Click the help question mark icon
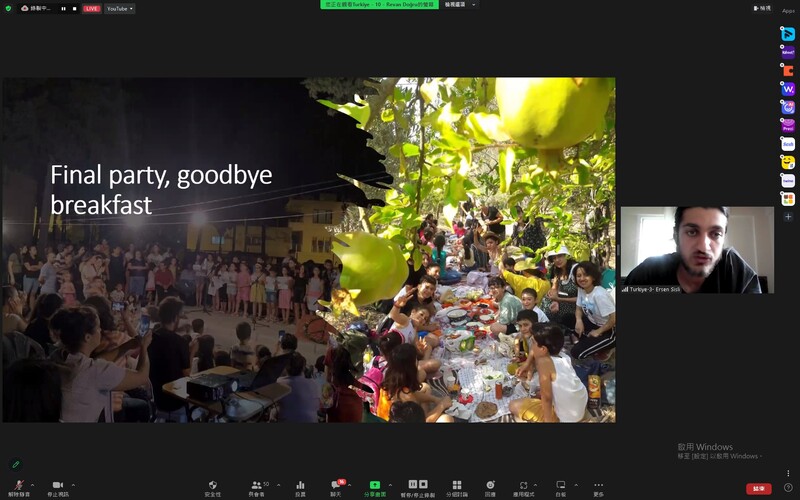Screen dimensions: 800x500 point(788,487)
